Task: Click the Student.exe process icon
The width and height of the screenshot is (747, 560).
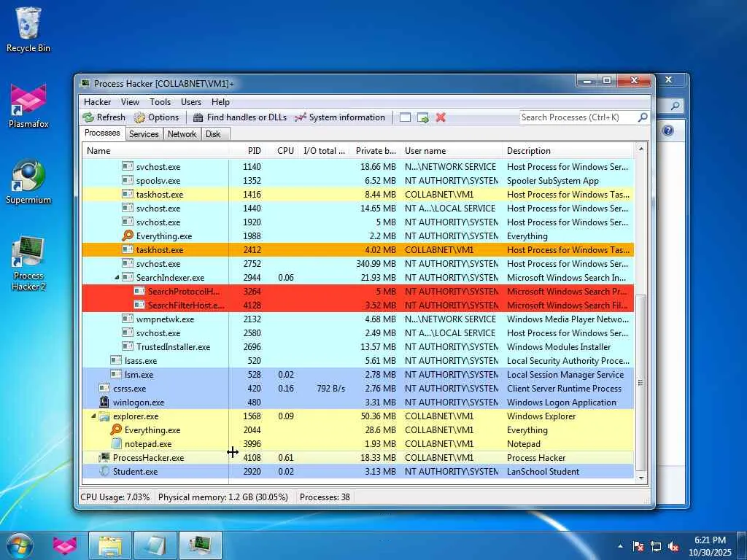Action: (104, 472)
